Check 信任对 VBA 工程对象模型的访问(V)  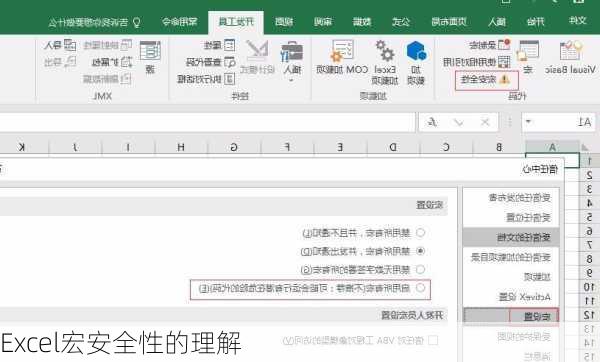tap(433, 340)
